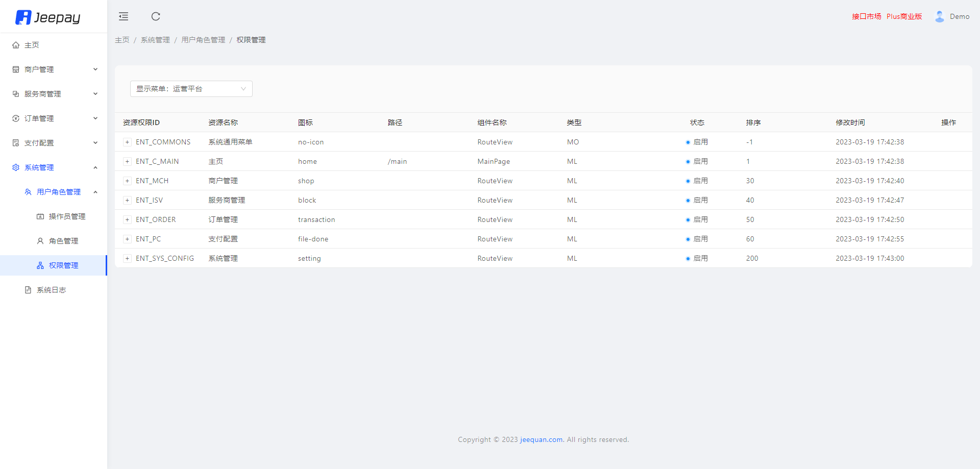980x469 pixels.
Task: Expand the ENT_MCH tree row
Action: [x=127, y=181]
